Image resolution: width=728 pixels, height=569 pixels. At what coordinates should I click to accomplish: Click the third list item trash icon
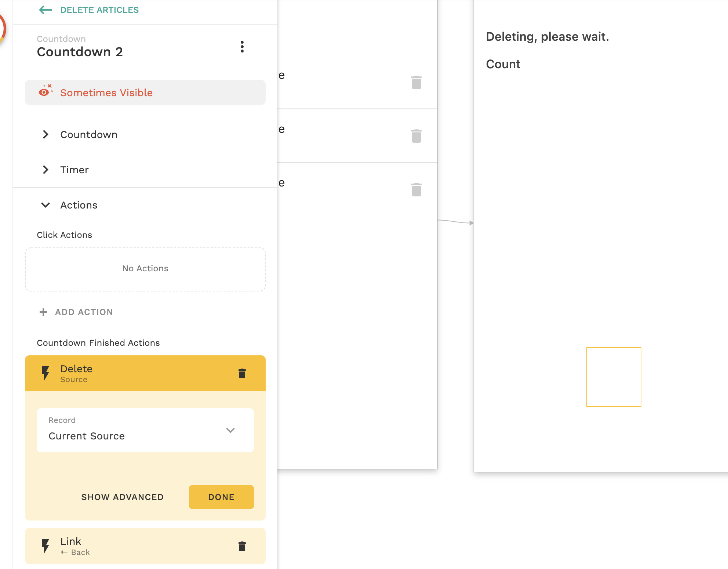(416, 190)
